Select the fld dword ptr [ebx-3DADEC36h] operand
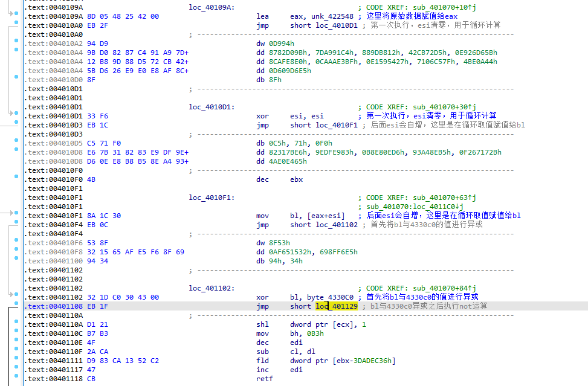The height and width of the screenshot is (386, 588). coord(343,361)
